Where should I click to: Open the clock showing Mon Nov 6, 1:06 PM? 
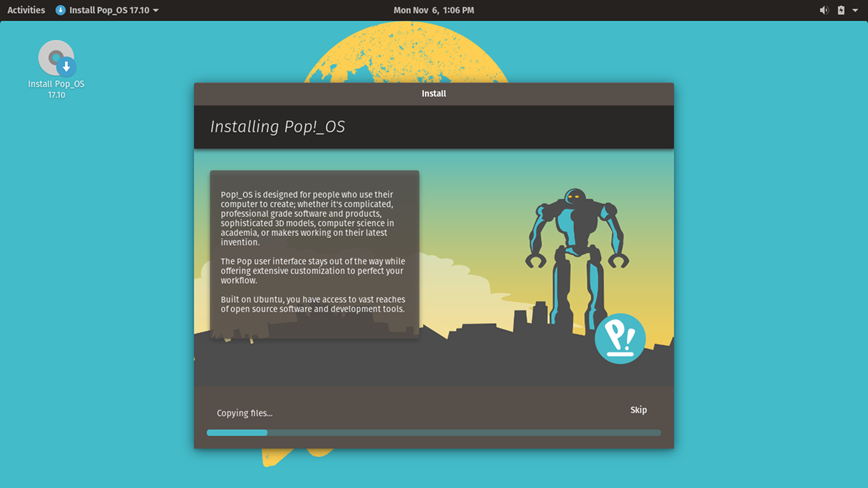point(434,10)
